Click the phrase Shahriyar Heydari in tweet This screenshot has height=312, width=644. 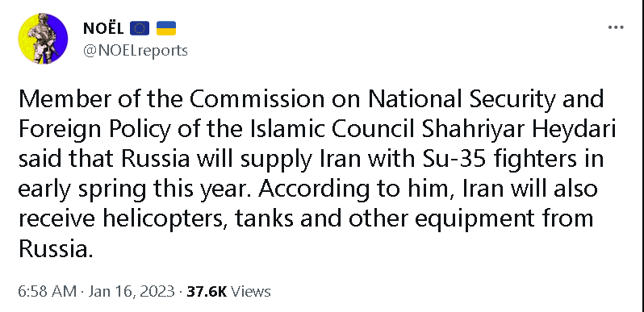521,131
